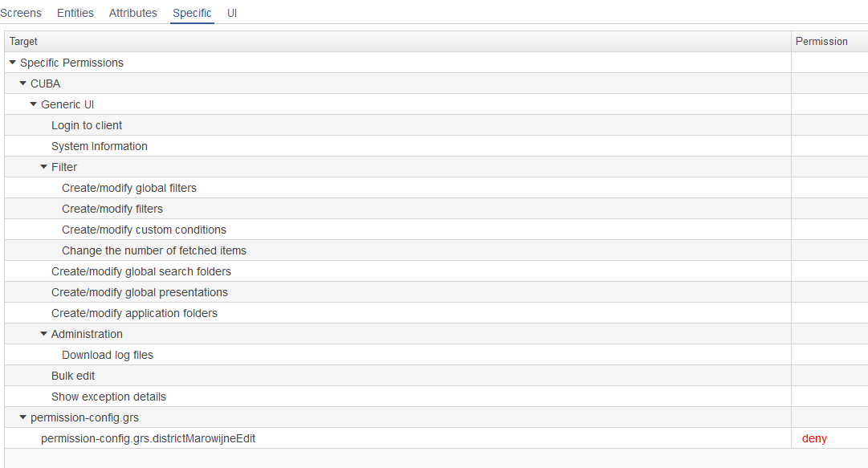
Task: Collapse the CUBA node arrow
Action: [22, 83]
